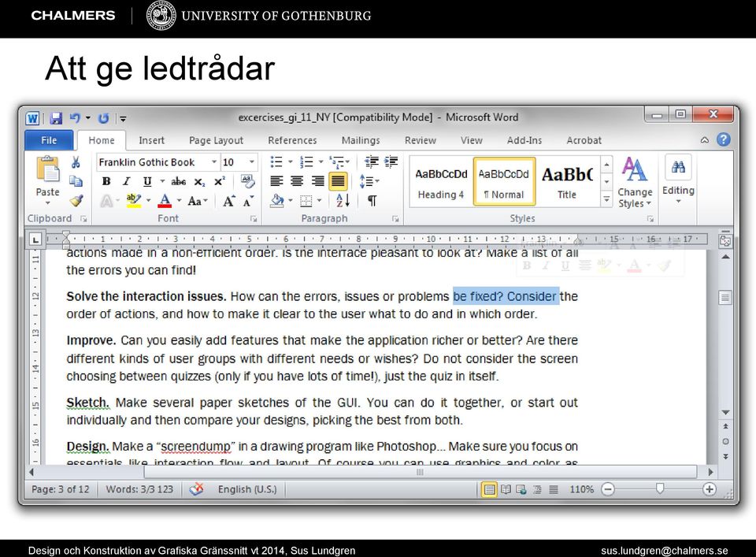Open the font size dropdown
Image resolution: width=756 pixels, height=557 pixels.
[x=252, y=162]
